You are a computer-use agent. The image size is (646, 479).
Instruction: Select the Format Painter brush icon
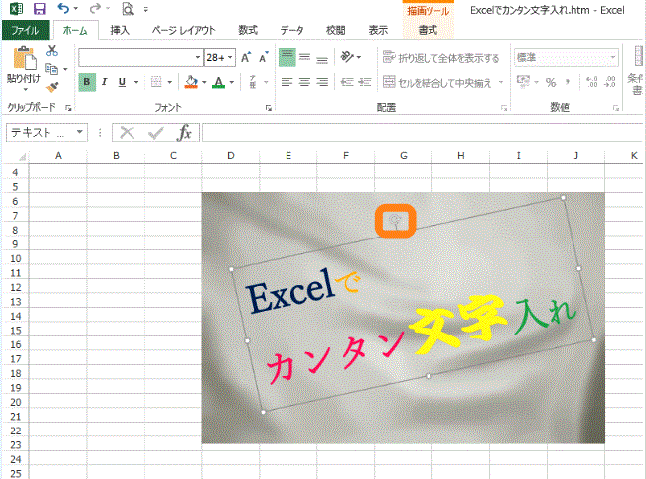pos(52,87)
